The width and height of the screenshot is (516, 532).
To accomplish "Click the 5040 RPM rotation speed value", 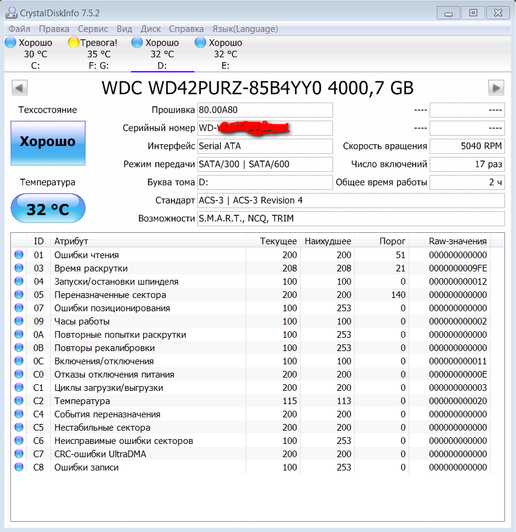I will (x=467, y=146).
